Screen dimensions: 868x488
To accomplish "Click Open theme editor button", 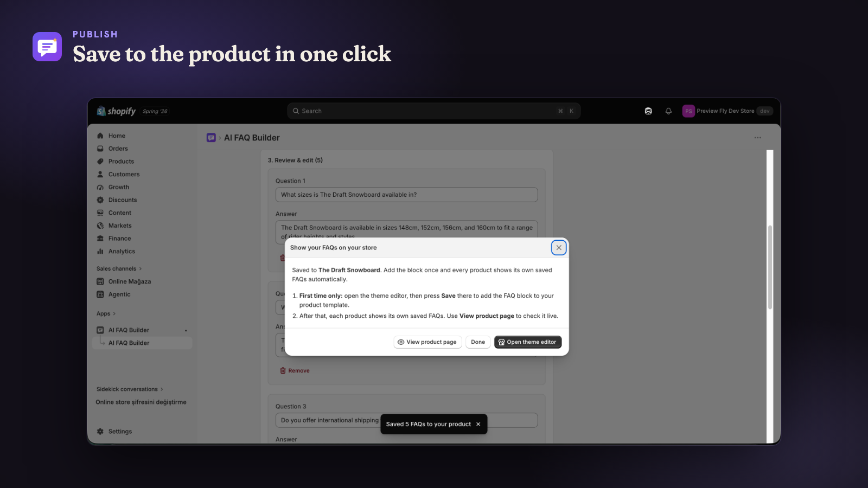I will [528, 342].
